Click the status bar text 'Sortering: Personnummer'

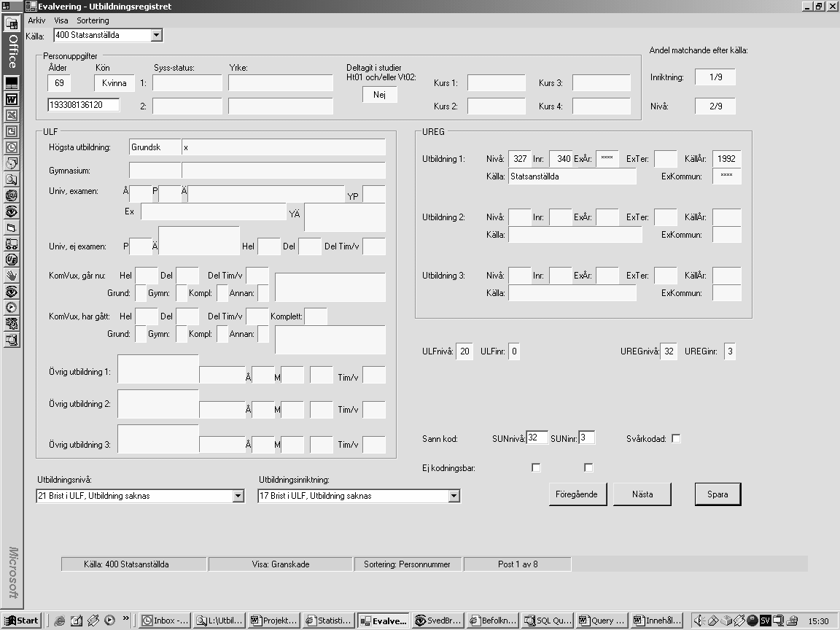point(407,564)
